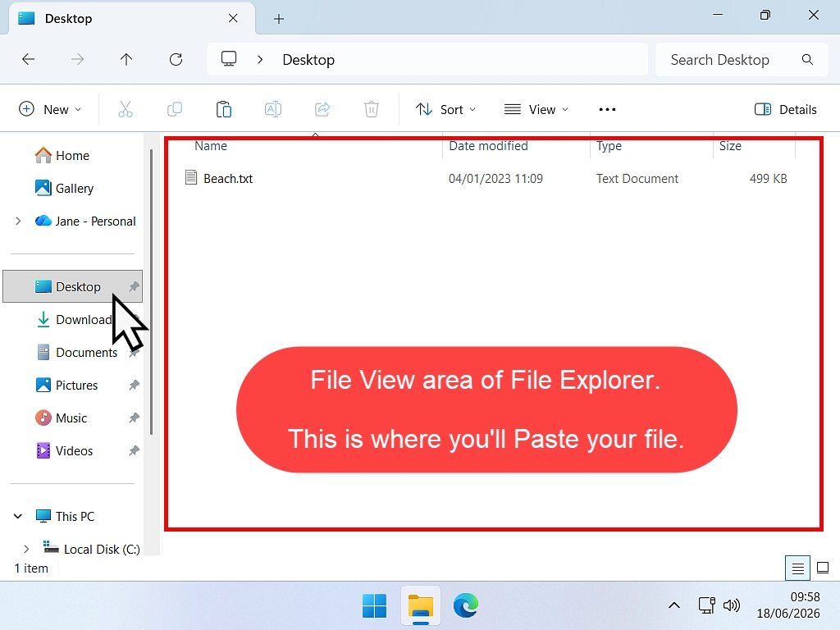Click the Desktop breadcrumb in address bar
The height and width of the screenshot is (630, 840).
[x=308, y=60]
